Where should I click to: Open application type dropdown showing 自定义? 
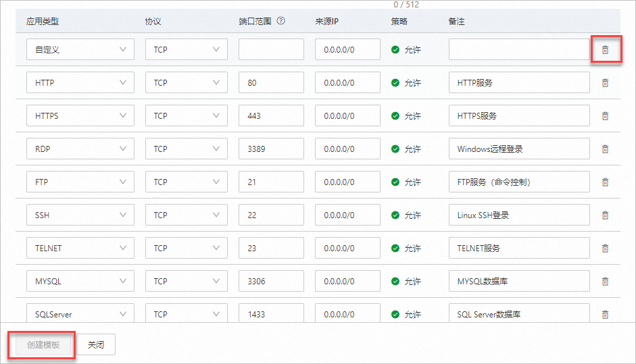click(x=80, y=49)
